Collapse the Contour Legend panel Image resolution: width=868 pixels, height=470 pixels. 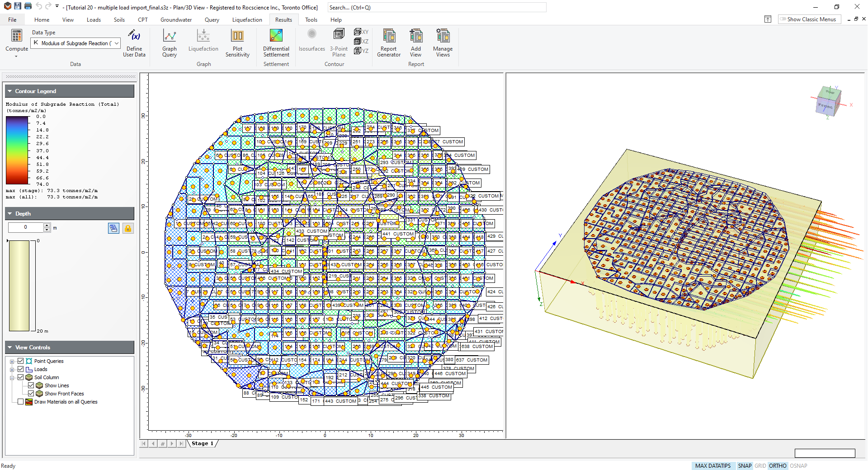tap(9, 91)
